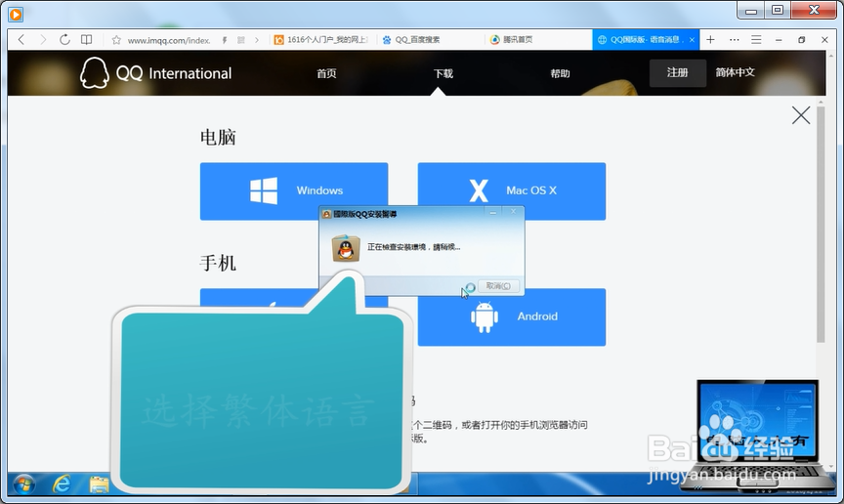844x504 pixels.
Task: Open reading mode book icon
Action: [86, 39]
